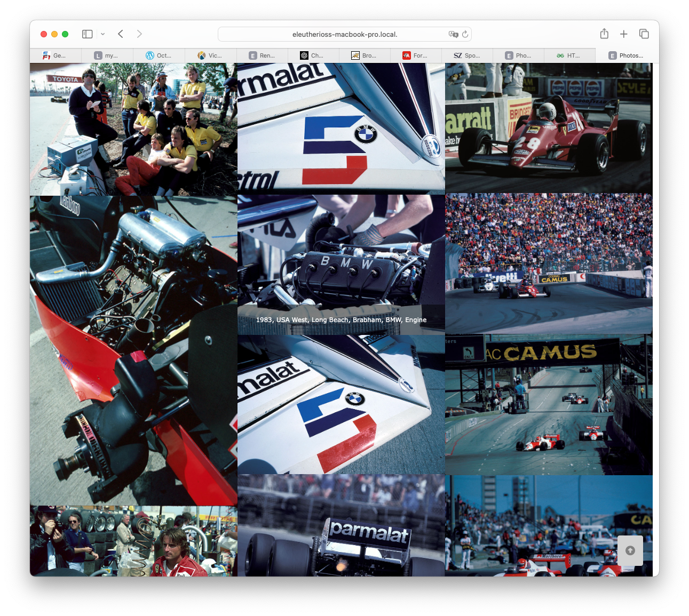Expand the tab group dropdown arrow

[x=102, y=34]
